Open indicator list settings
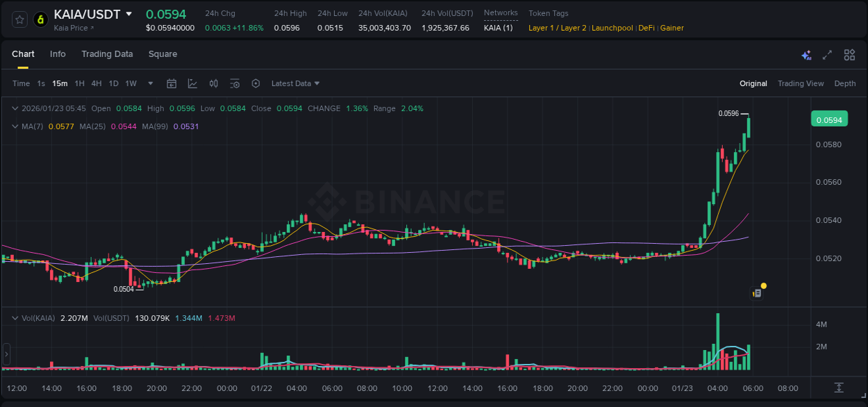 click(235, 83)
